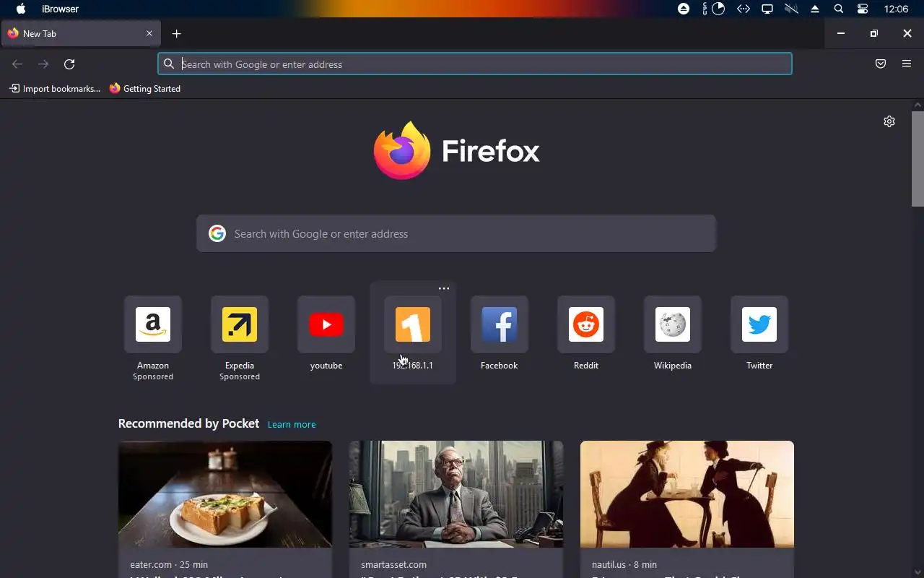The height and width of the screenshot is (578, 924).
Task: Click the pie chart icon in menu bar
Action: point(718,9)
